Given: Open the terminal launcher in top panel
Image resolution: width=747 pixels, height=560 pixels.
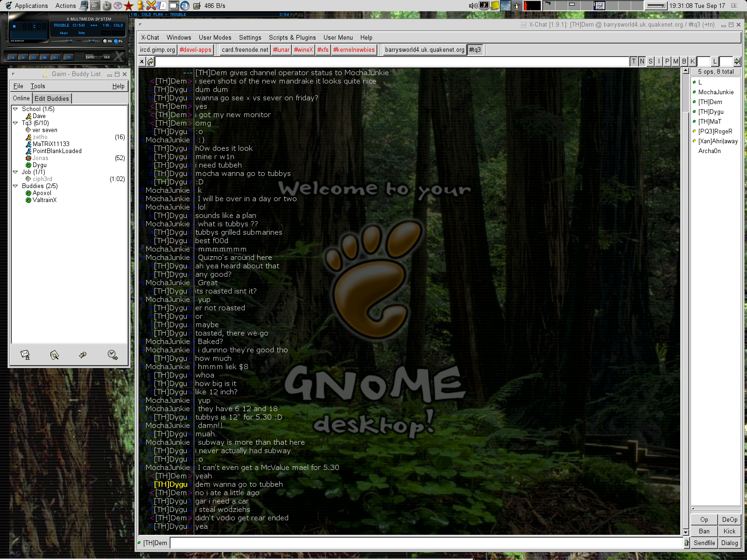Looking at the screenshot, I should 95,6.
